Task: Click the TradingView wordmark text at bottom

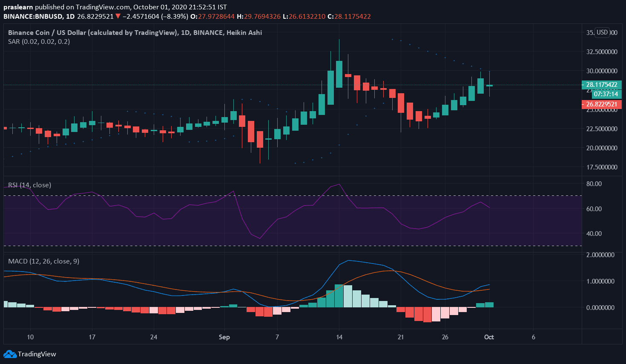Action: (37, 354)
